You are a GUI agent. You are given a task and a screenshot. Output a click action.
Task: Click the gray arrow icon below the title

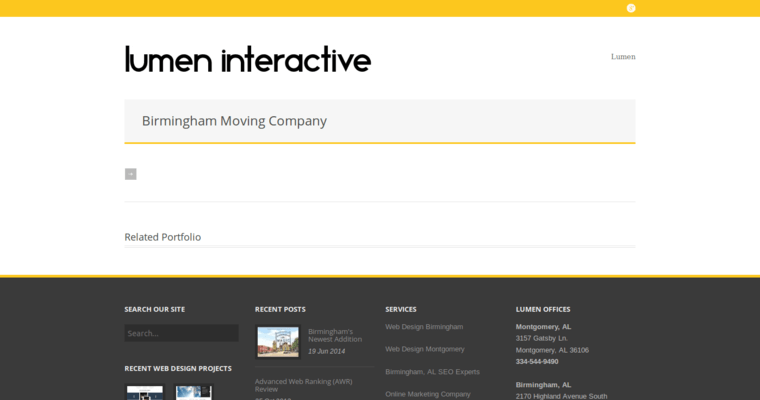pos(130,174)
